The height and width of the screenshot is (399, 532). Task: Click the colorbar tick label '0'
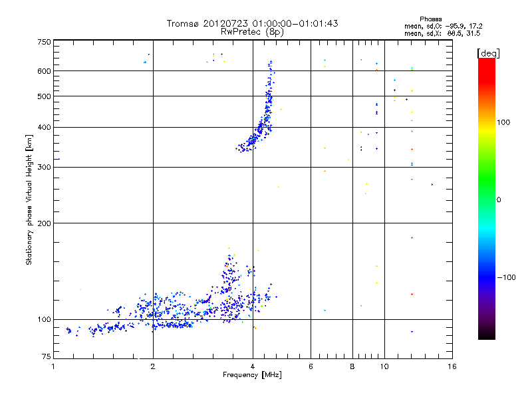pos(498,200)
